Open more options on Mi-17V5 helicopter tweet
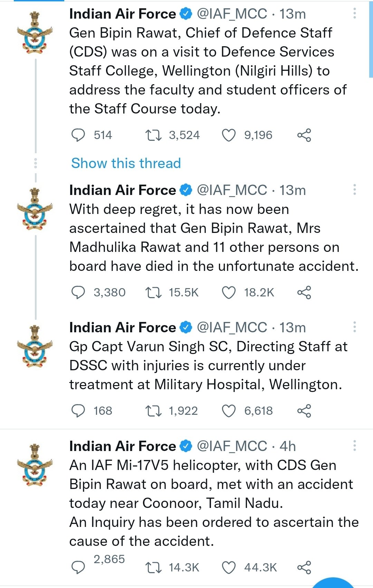The height and width of the screenshot is (588, 373). 354,445
